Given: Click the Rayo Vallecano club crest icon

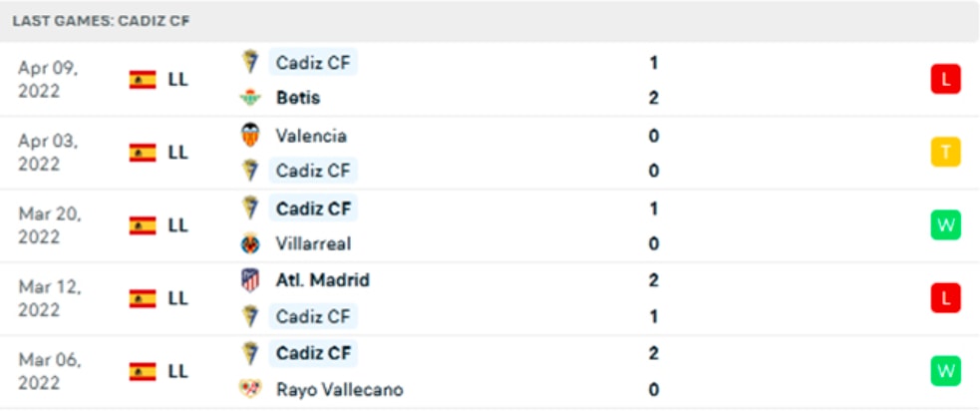Looking at the screenshot, I should [x=250, y=389].
